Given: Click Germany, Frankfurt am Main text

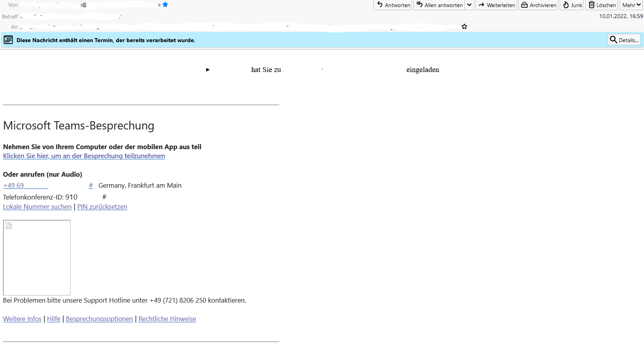Looking at the screenshot, I should pos(140,185).
